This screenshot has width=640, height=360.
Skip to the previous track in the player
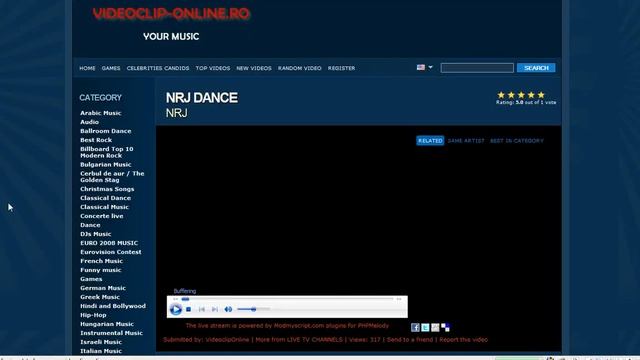(x=202, y=310)
